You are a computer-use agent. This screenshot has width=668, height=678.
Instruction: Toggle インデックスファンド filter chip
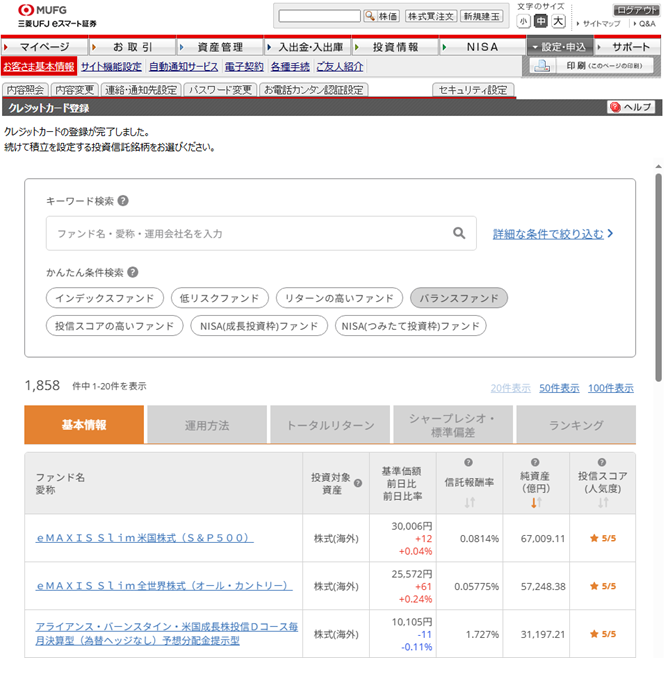click(105, 298)
